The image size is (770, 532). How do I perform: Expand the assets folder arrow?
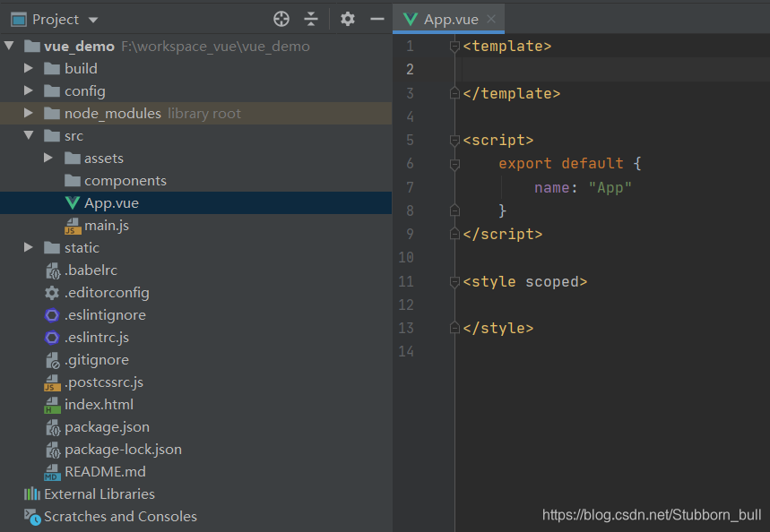coord(48,158)
